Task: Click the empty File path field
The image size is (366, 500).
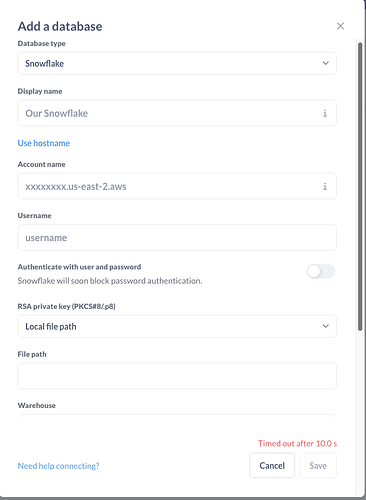Action: [177, 376]
